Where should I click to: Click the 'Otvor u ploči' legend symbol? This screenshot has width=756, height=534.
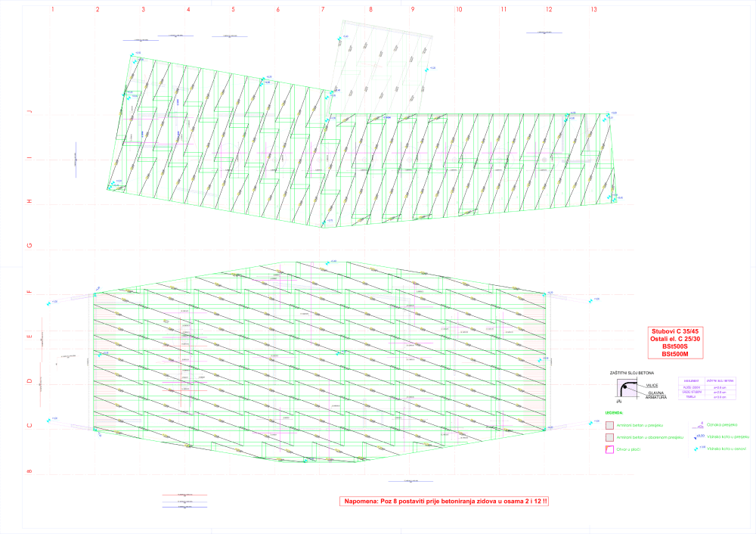[609, 449]
